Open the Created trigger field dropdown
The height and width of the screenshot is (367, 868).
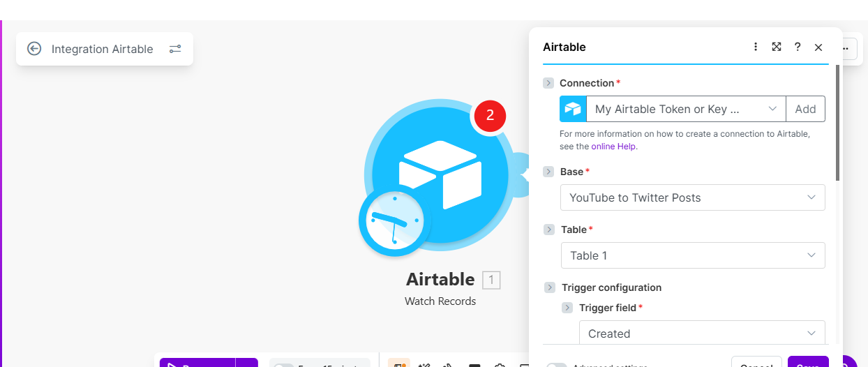[702, 333]
